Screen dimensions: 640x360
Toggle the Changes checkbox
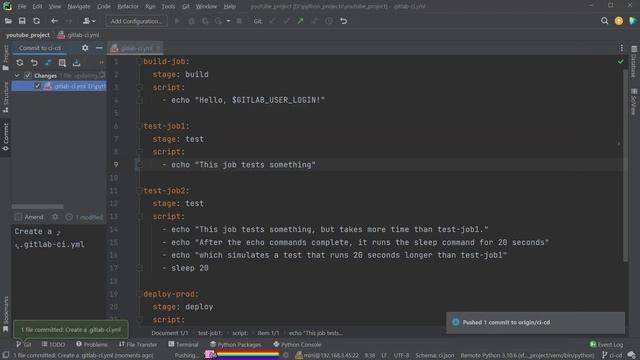coord(27,76)
